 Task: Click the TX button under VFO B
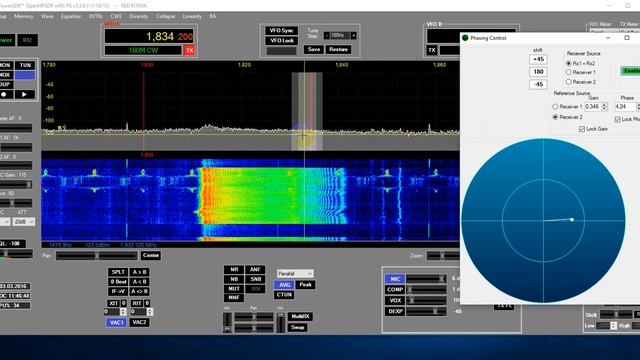coord(432,50)
